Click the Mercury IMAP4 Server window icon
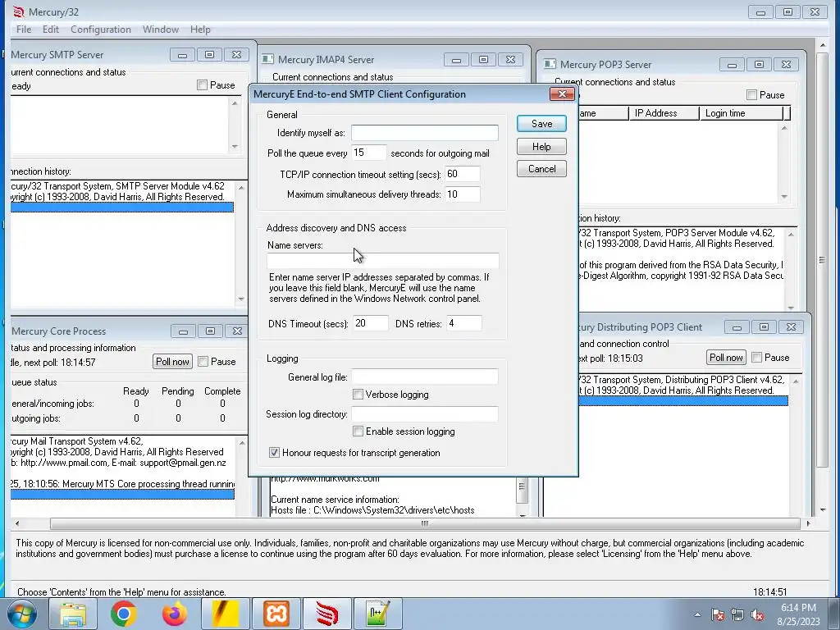The height and width of the screenshot is (630, 840). [267, 59]
